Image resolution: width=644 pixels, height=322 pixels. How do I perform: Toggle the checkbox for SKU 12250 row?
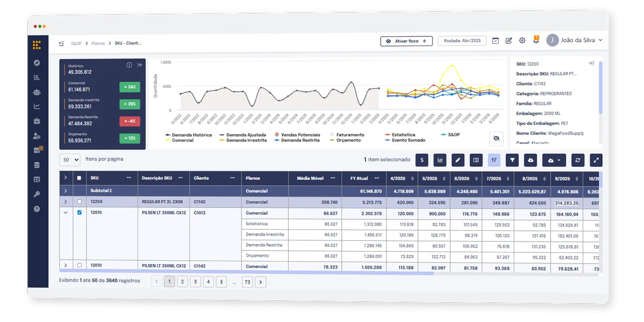[x=80, y=202]
